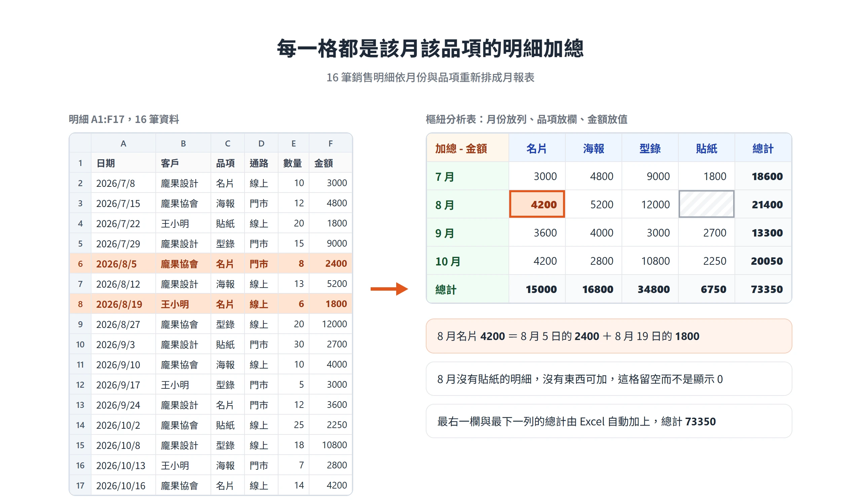Click the 明細 A1:F17 caption
Image resolution: width=861 pixels, height=504 pixels.
pos(124,119)
